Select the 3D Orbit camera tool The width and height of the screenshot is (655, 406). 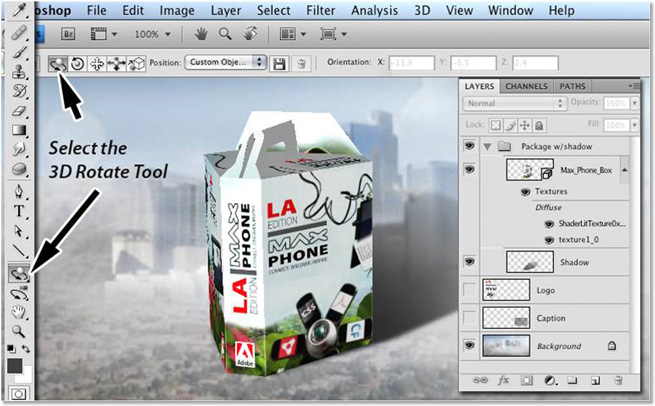(19, 294)
